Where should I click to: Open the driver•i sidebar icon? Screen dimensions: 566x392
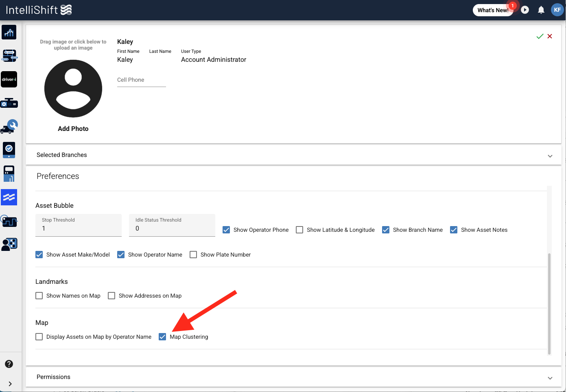click(9, 79)
